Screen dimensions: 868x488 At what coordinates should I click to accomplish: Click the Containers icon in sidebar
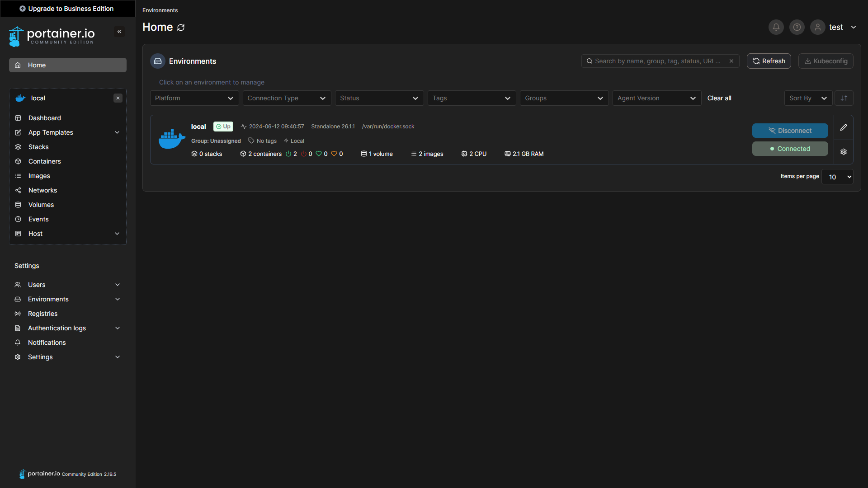tap(19, 161)
